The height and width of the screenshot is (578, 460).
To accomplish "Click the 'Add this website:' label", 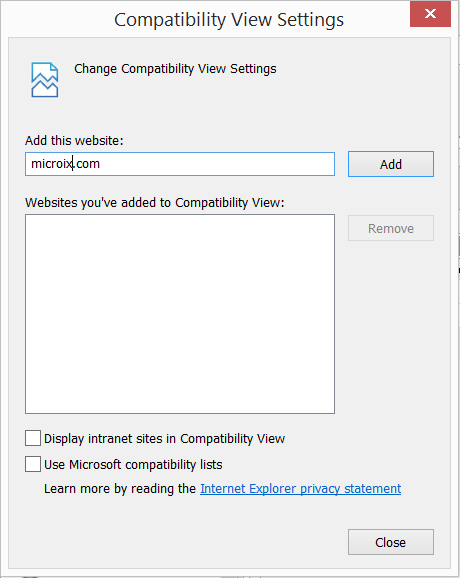I will click(x=74, y=140).
